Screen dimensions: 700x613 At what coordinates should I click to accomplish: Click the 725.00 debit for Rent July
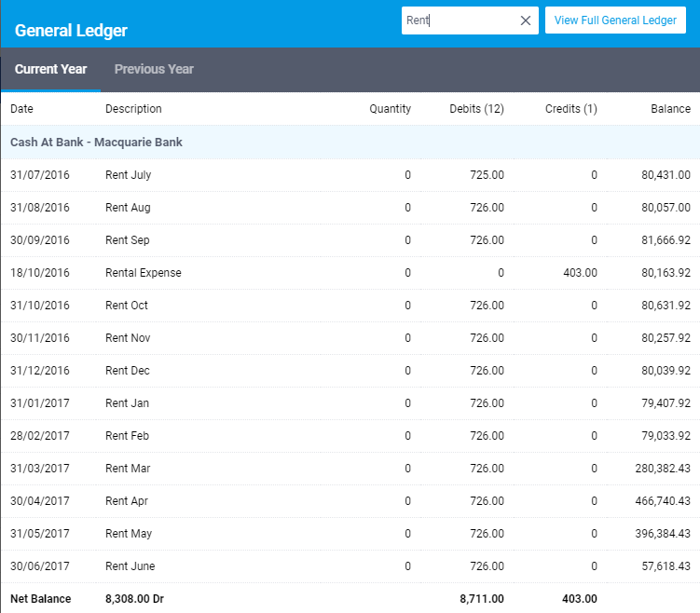pyautogui.click(x=487, y=175)
